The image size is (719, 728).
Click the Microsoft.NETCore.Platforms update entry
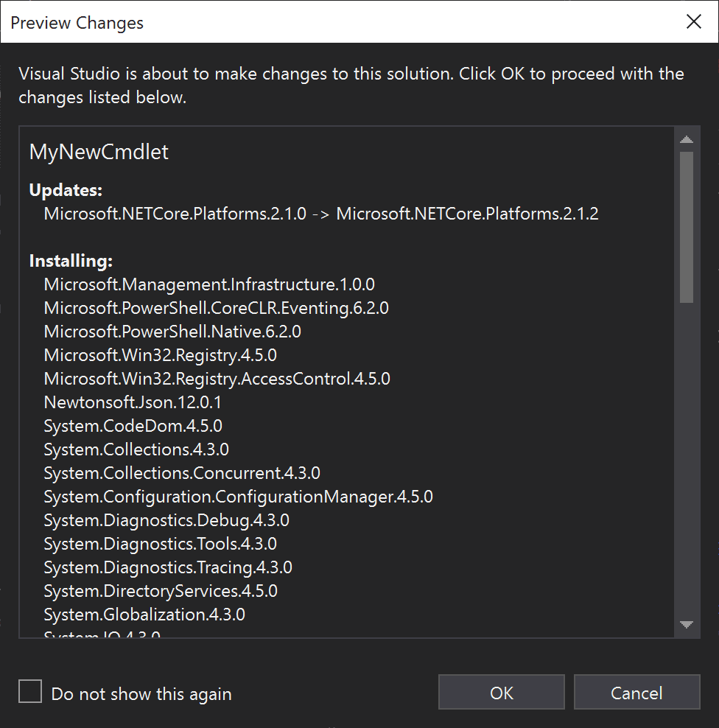click(320, 214)
